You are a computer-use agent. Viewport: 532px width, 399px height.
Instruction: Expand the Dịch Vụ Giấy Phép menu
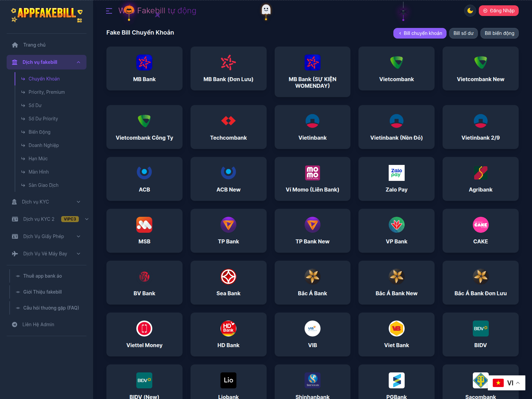(47, 236)
